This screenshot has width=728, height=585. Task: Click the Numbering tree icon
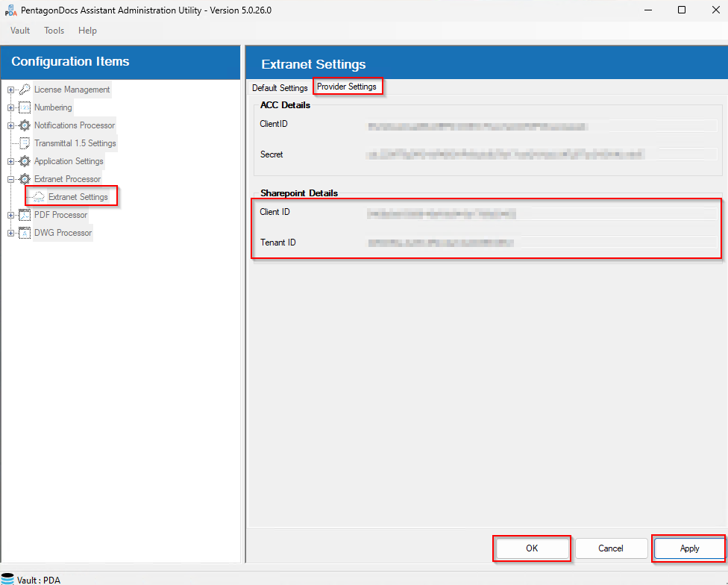coord(25,107)
